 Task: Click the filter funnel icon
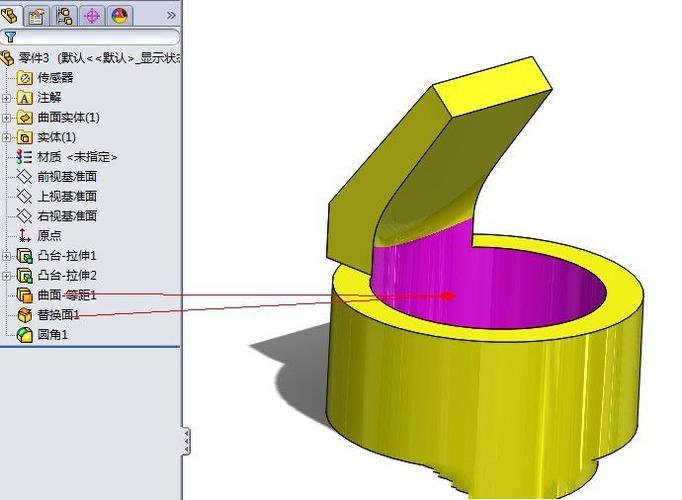(10, 37)
